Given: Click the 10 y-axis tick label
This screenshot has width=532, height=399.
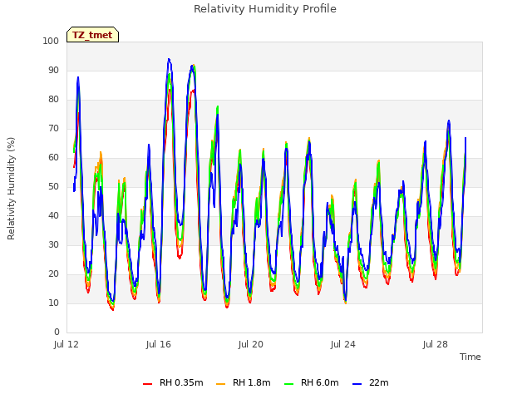Looking at the screenshot, I should (x=53, y=303).
